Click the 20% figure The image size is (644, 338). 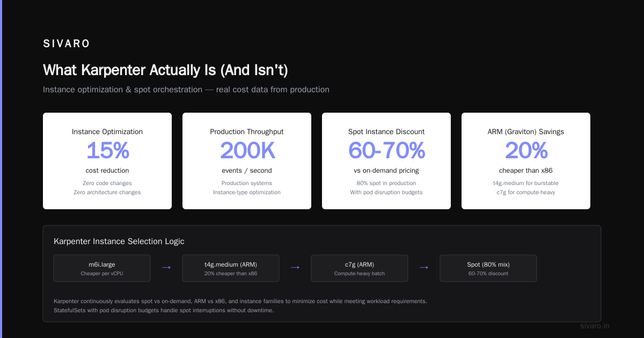click(x=526, y=151)
